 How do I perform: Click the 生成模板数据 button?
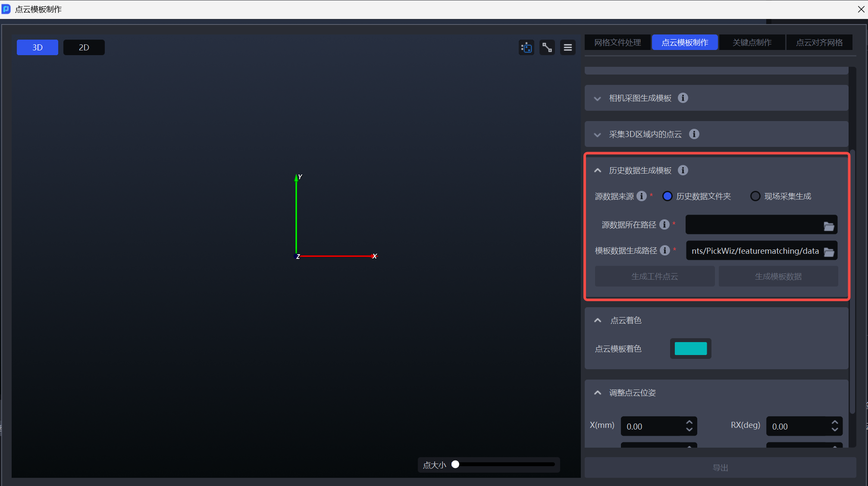tap(778, 276)
